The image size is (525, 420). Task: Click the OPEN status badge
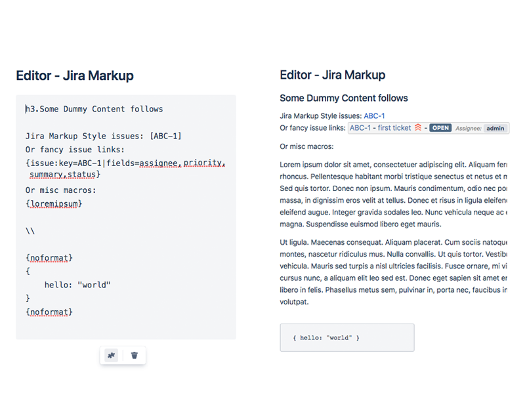440,128
